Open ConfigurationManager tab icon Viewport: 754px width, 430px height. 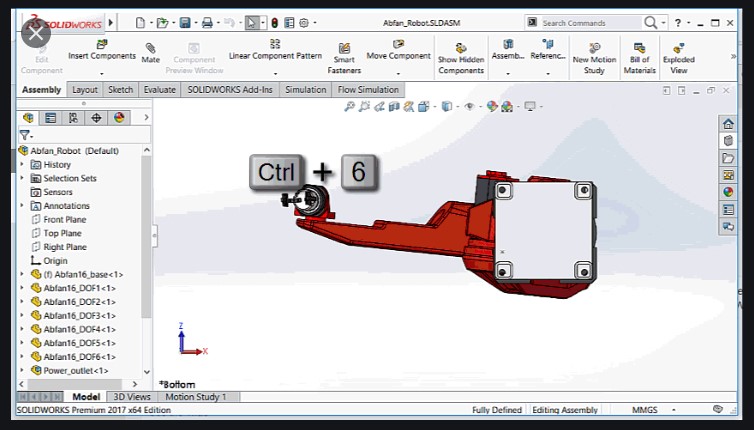73,118
